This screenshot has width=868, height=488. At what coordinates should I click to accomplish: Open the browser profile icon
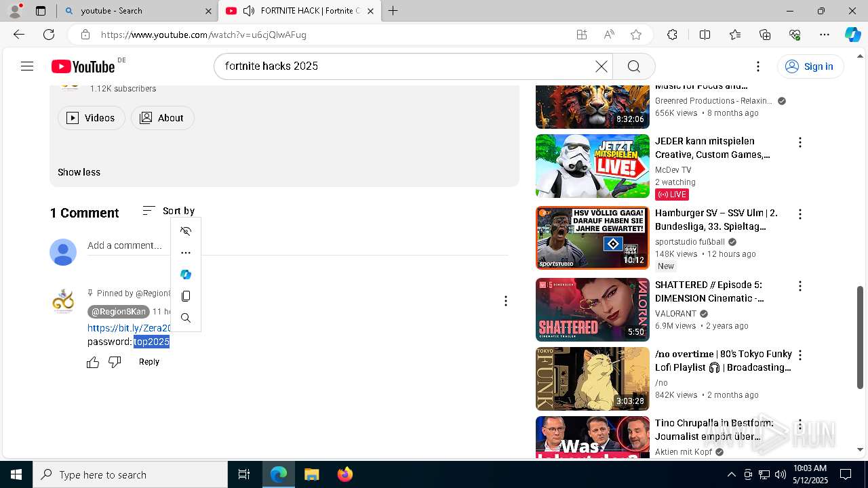(x=15, y=10)
